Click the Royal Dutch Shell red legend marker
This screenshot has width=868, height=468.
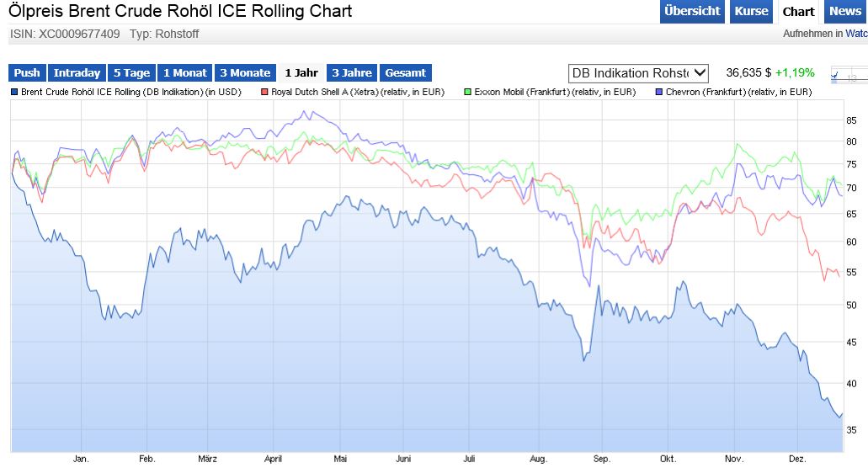pyautogui.click(x=264, y=92)
